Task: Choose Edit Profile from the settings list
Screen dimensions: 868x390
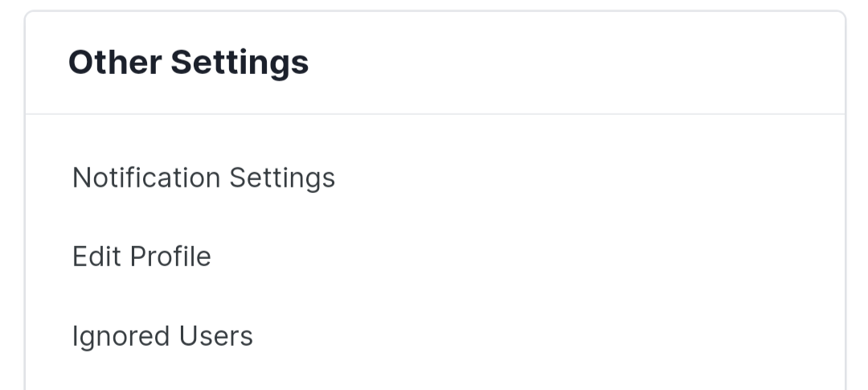Action: click(x=141, y=257)
